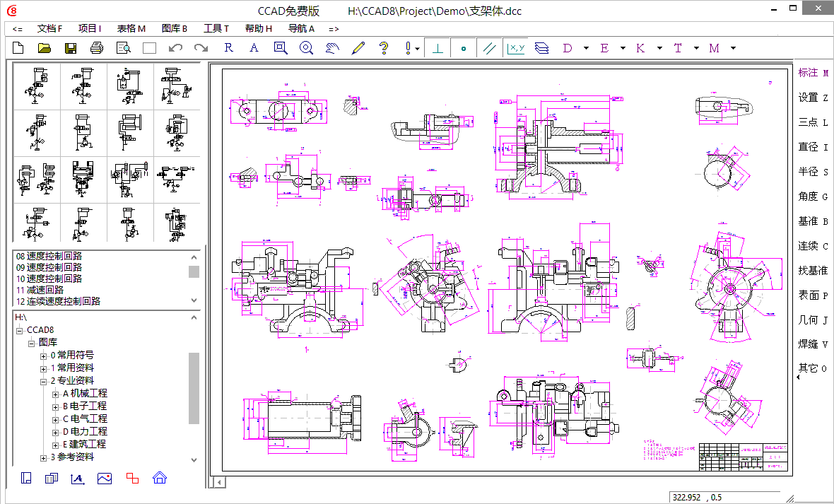This screenshot has height=504, width=834.
Task: Click the Print icon in toolbar
Action: tap(97, 48)
